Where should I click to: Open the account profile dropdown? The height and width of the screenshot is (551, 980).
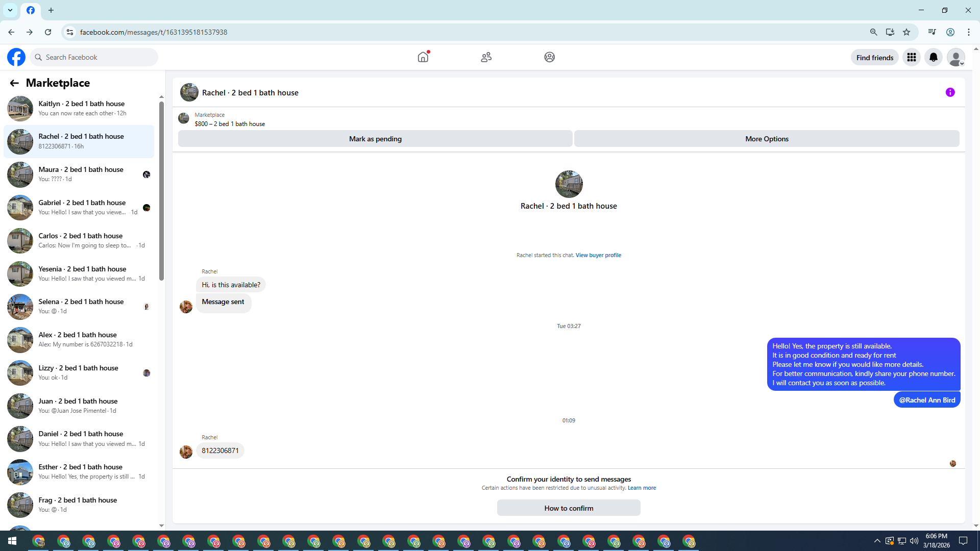pos(955,57)
